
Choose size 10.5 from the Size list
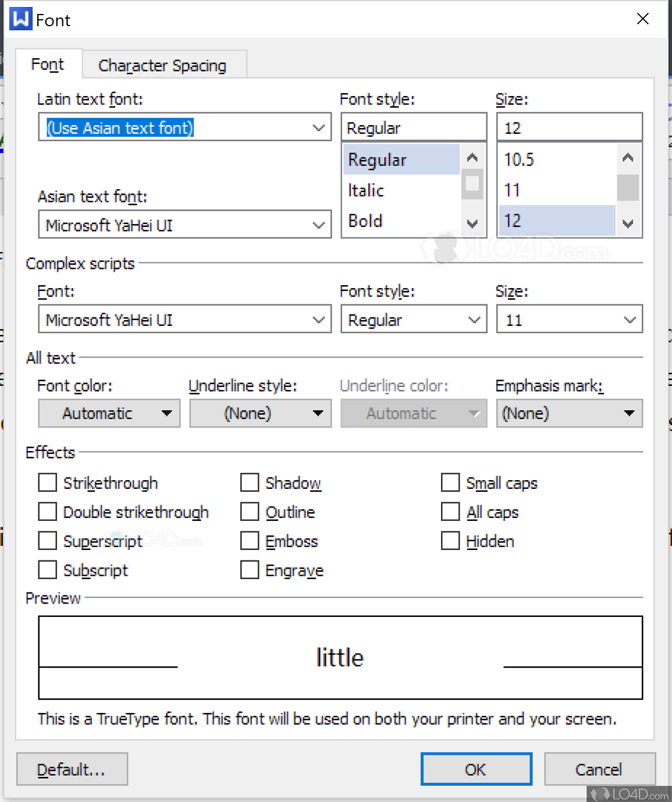pos(518,159)
